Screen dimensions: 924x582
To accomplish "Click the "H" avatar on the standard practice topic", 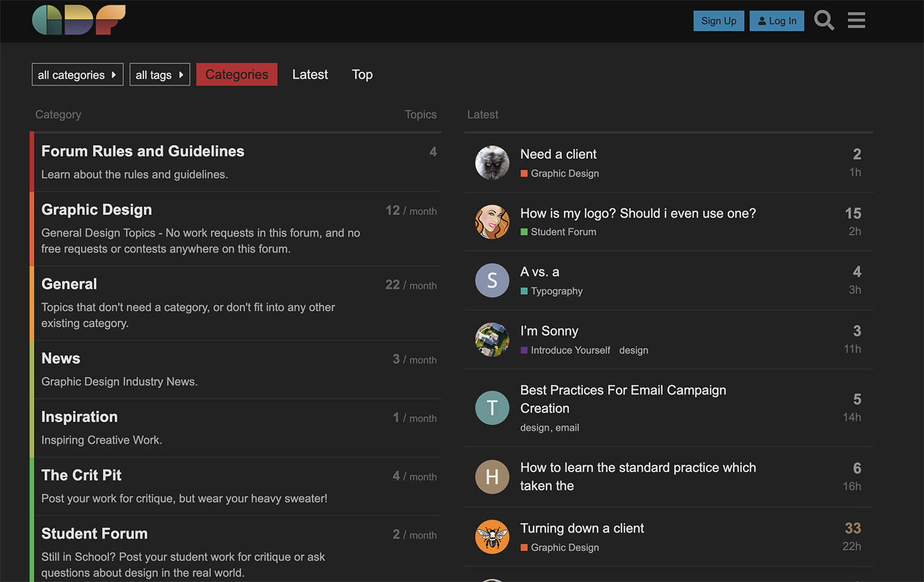I will [492, 477].
